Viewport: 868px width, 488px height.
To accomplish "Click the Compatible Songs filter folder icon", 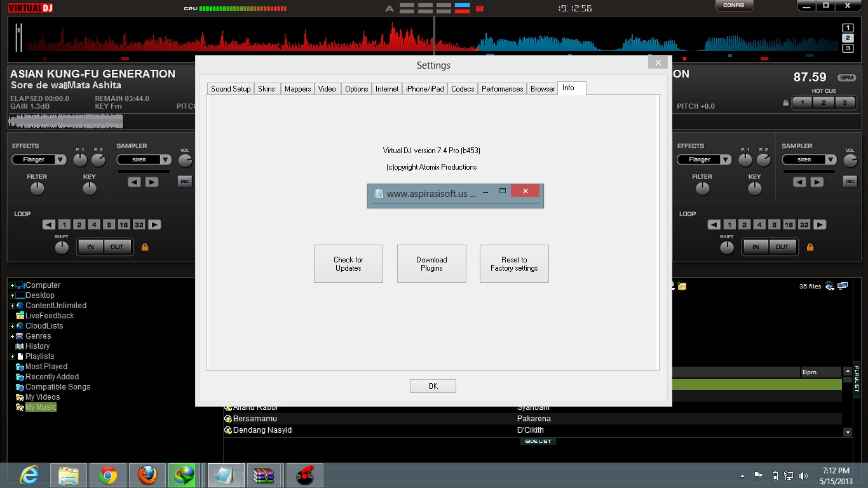I will pyautogui.click(x=20, y=387).
